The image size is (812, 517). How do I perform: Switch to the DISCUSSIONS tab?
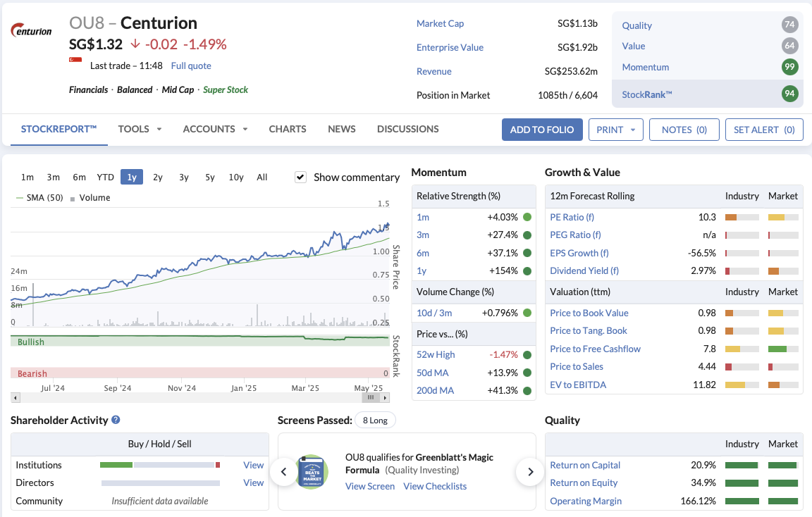click(407, 129)
